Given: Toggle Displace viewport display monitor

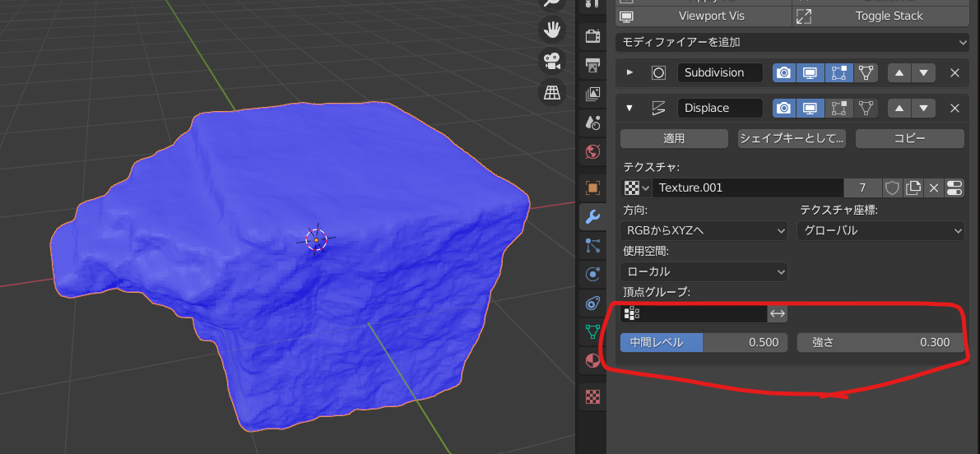Looking at the screenshot, I should (x=810, y=108).
